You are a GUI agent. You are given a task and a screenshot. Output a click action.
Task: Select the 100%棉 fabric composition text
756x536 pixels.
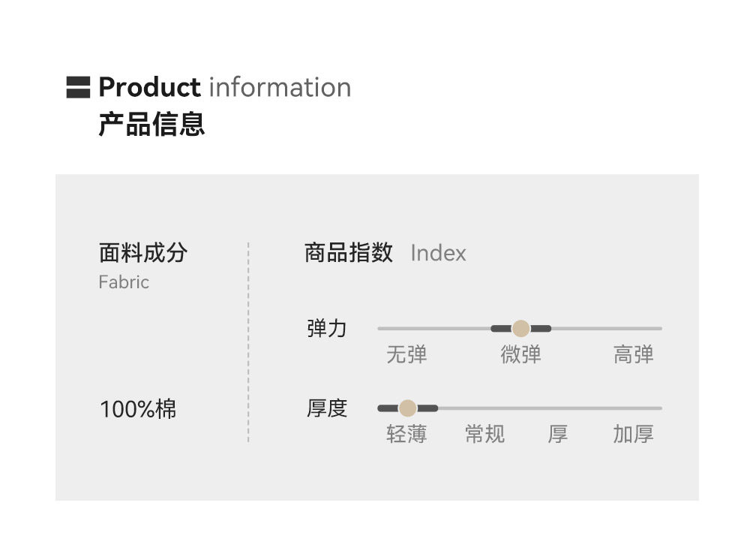(x=138, y=410)
